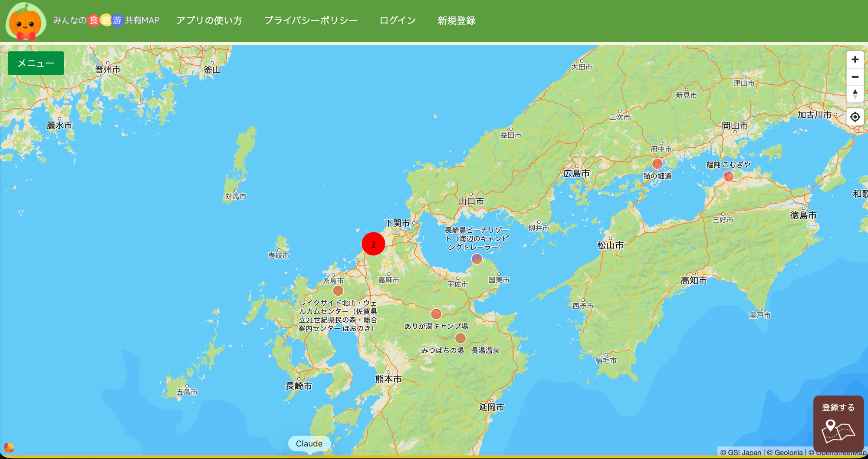The height and width of the screenshot is (459, 868).
Task: Click the pumpkin mascot logo
Action: 26,21
